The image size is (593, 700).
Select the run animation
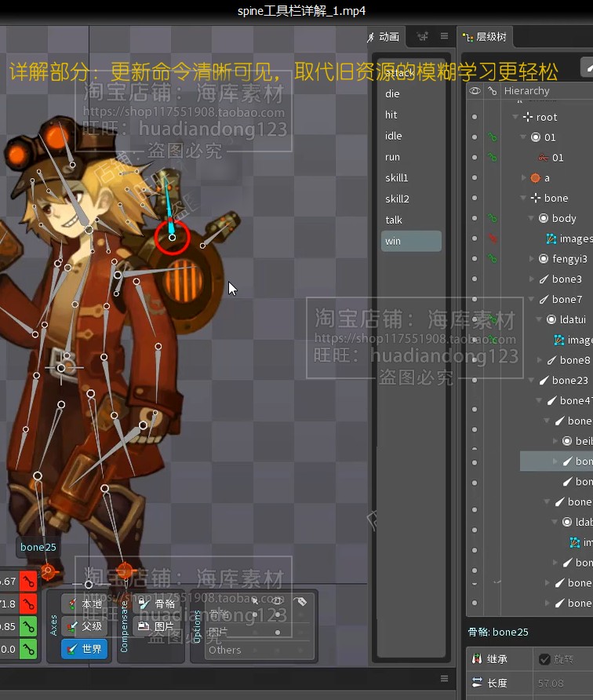[x=410, y=157]
